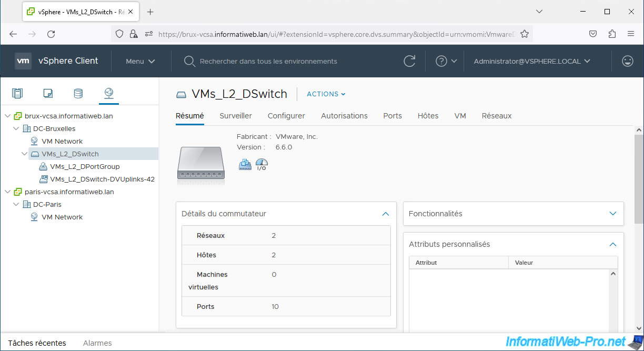The image size is (644, 351).
Task: Close the vSphere browser tab
Action: click(131, 12)
